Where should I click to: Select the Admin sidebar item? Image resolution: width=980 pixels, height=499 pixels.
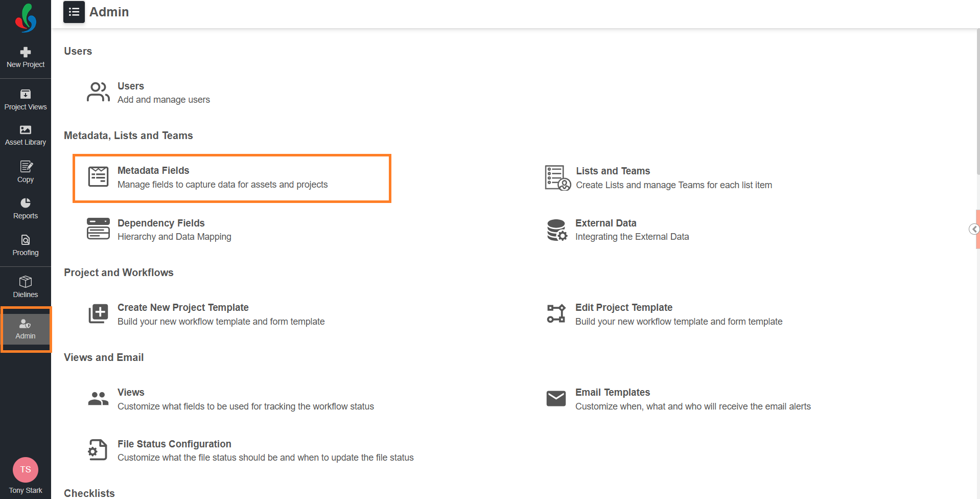point(26,329)
